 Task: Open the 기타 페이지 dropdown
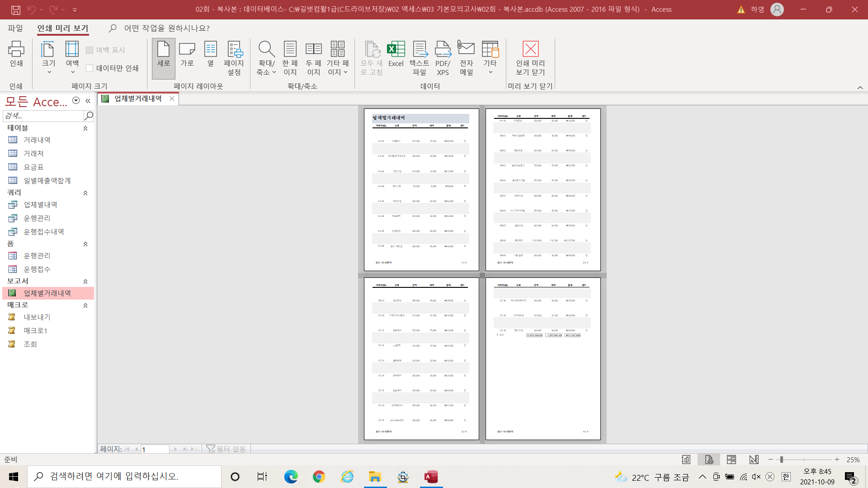[337, 58]
